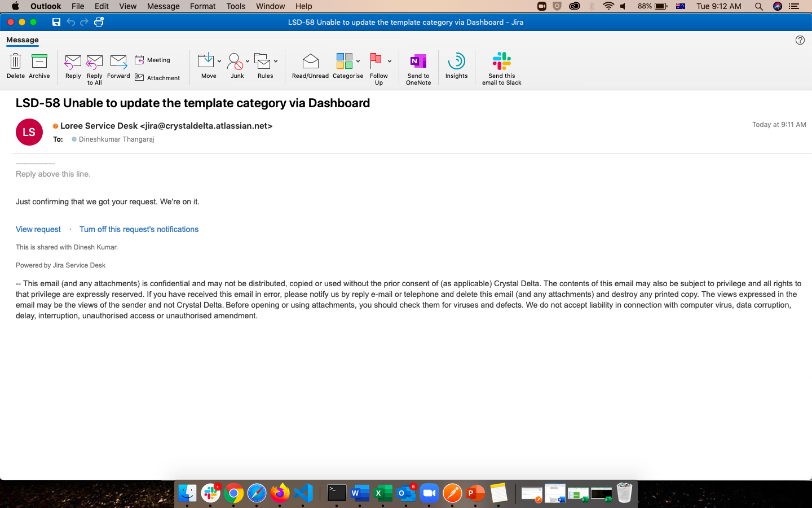Choose Reply to All
The width and height of the screenshot is (812, 508).
(94, 69)
